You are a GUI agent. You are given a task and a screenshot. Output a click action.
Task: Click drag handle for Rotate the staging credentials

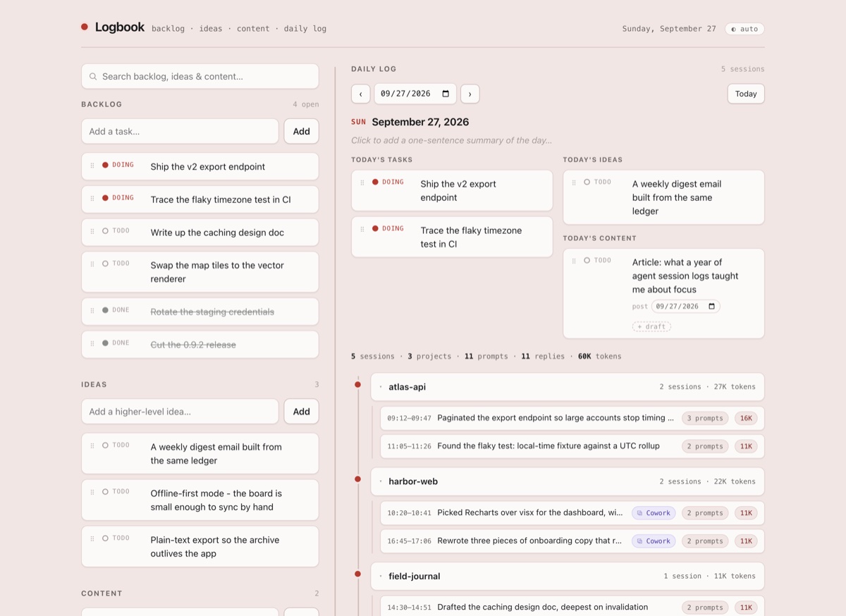(x=92, y=311)
